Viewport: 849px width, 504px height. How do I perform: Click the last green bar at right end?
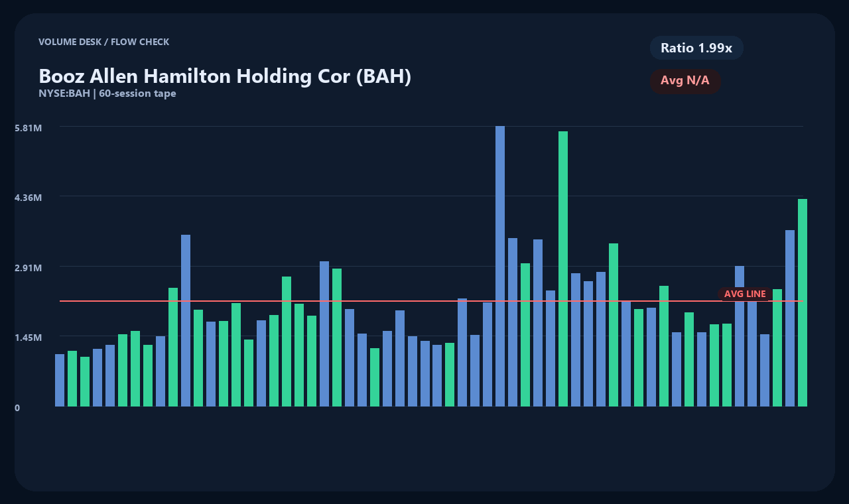803,302
